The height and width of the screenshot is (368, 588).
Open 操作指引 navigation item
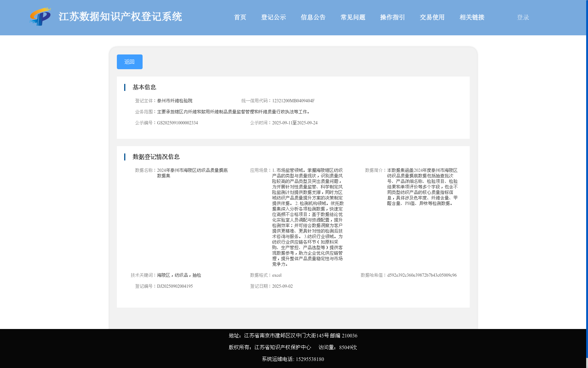coord(392,17)
